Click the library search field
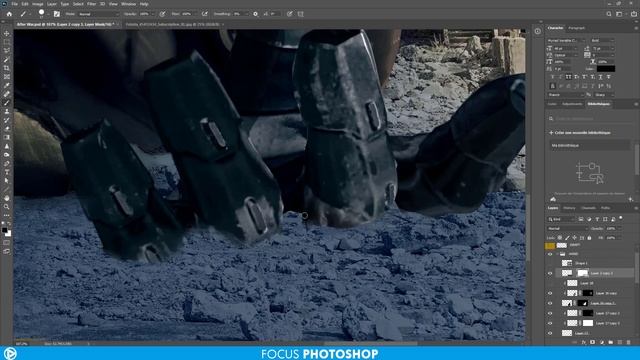Viewport: 640px width, 360px height. coord(591,118)
